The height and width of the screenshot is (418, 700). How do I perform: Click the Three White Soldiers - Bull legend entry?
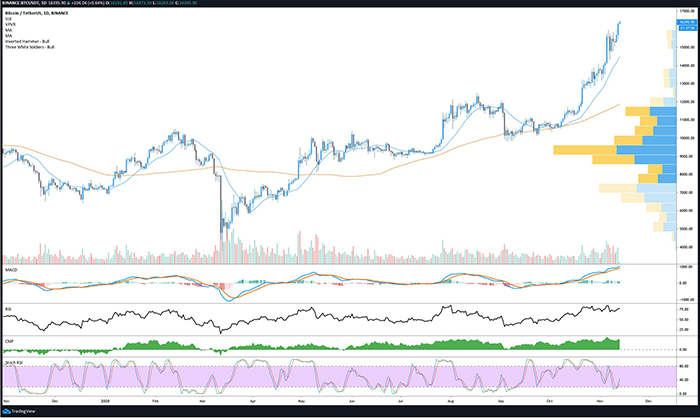click(29, 47)
